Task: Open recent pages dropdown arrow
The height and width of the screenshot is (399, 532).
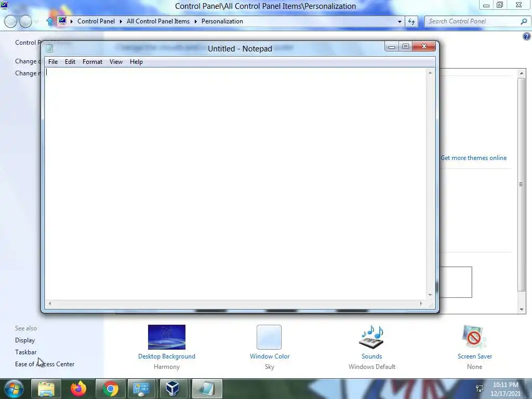Action: coord(36,22)
